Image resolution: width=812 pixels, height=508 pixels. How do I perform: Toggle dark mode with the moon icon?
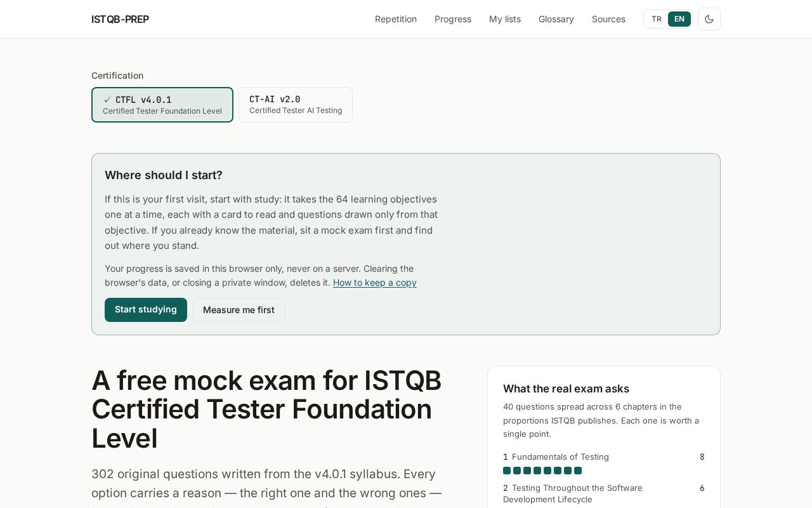click(709, 19)
